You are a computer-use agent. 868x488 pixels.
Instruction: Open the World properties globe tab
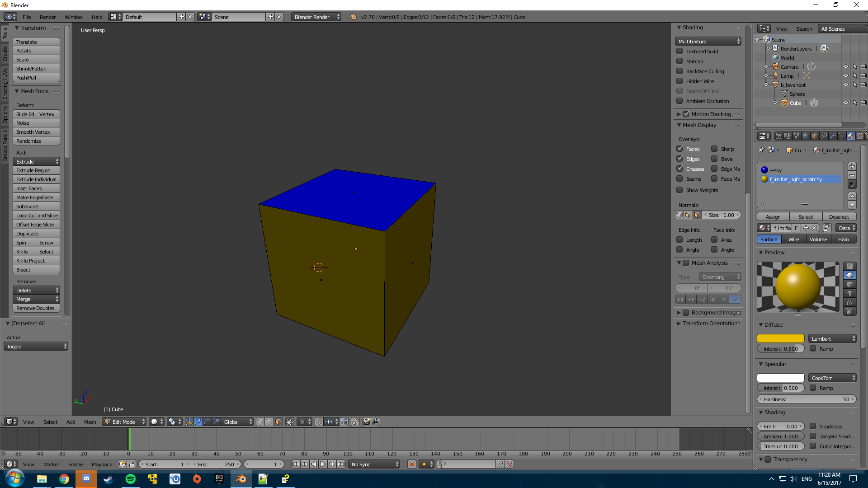coord(806,136)
